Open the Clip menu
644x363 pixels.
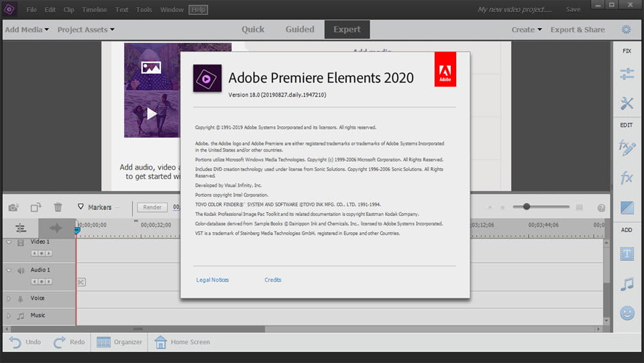coord(68,9)
